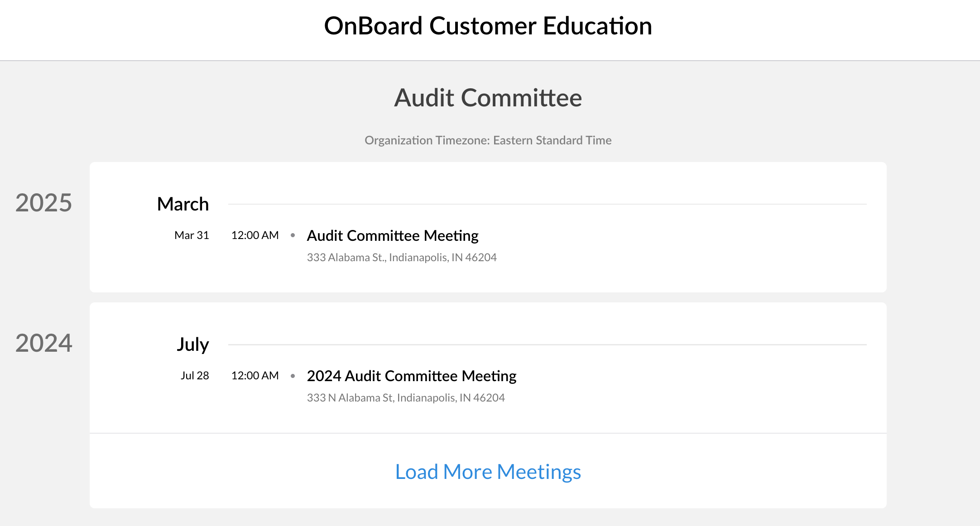The width and height of the screenshot is (980, 526).
Task: Select the March month heading
Action: (x=183, y=204)
